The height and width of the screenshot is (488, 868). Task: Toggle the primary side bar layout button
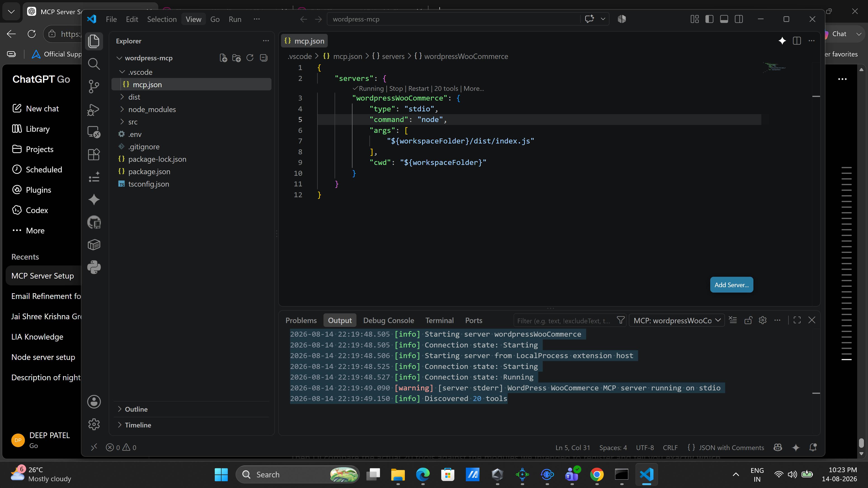tap(709, 19)
